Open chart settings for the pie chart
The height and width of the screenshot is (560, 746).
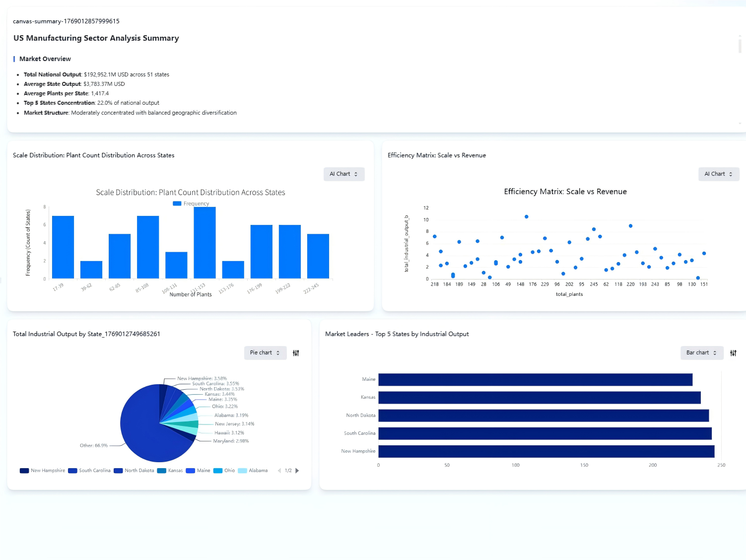296,352
